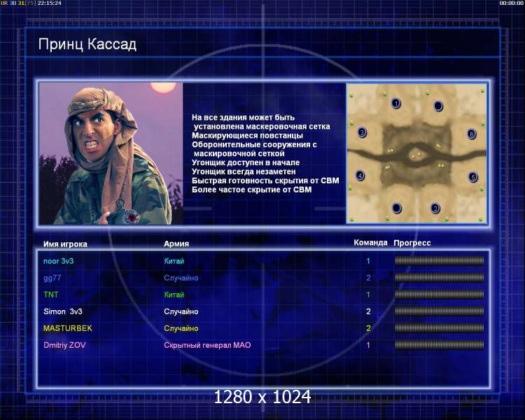This screenshot has width=525, height=420.
Task: Click the general's portrait image
Action: [111, 153]
